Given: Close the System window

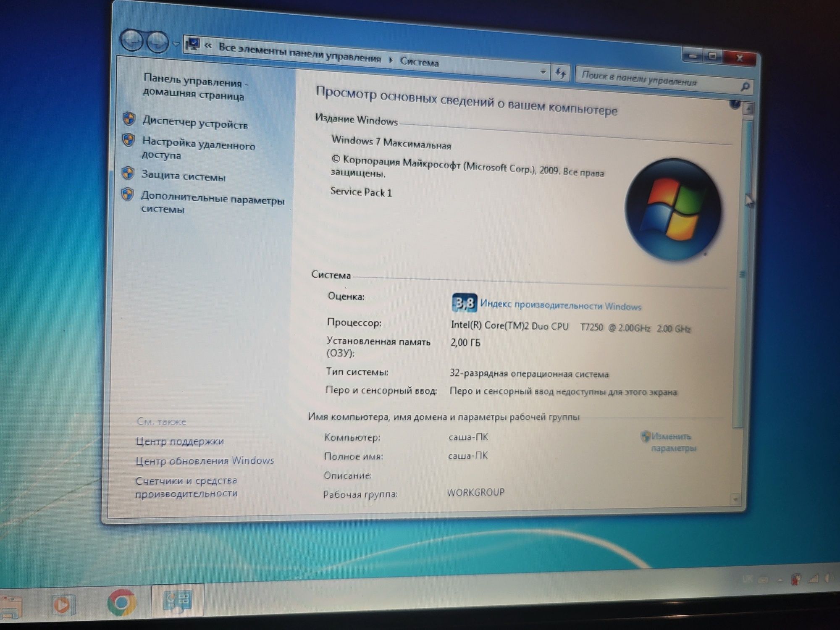Looking at the screenshot, I should pyautogui.click(x=740, y=58).
